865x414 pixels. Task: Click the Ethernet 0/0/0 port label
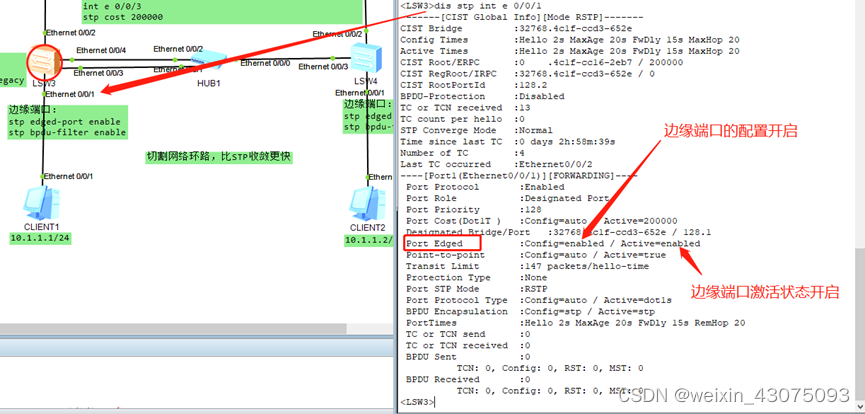click(x=265, y=63)
